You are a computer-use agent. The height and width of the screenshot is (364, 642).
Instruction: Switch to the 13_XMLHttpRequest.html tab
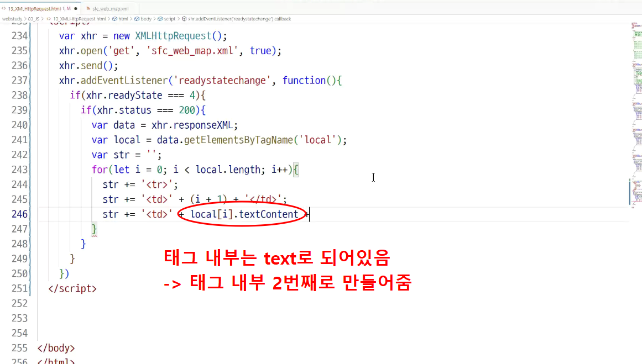coord(35,9)
